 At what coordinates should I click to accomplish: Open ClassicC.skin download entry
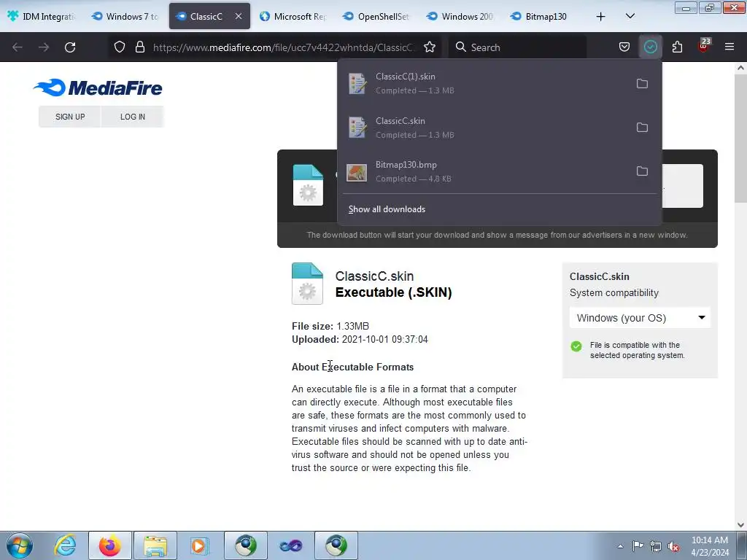(x=485, y=128)
